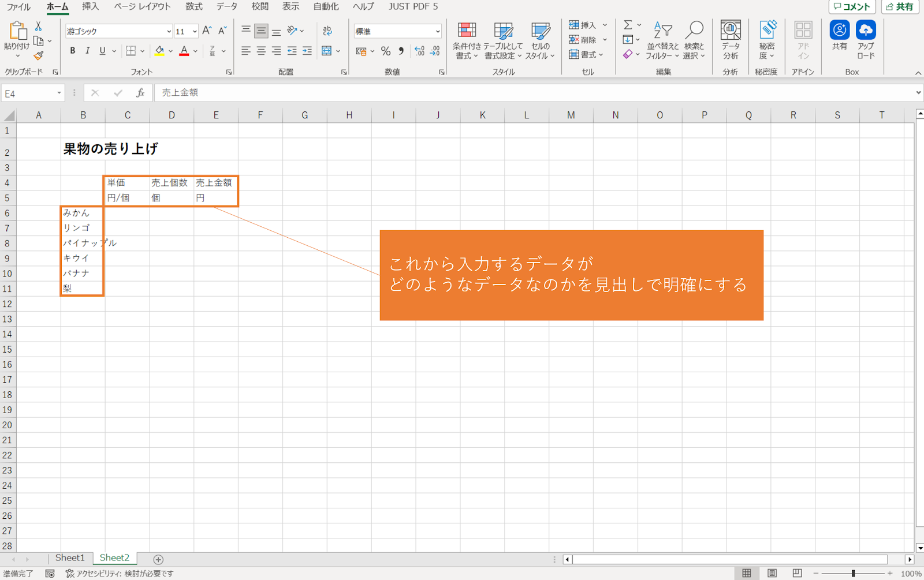The width and height of the screenshot is (924, 580).
Task: Toggle Bold formatting
Action: click(72, 51)
